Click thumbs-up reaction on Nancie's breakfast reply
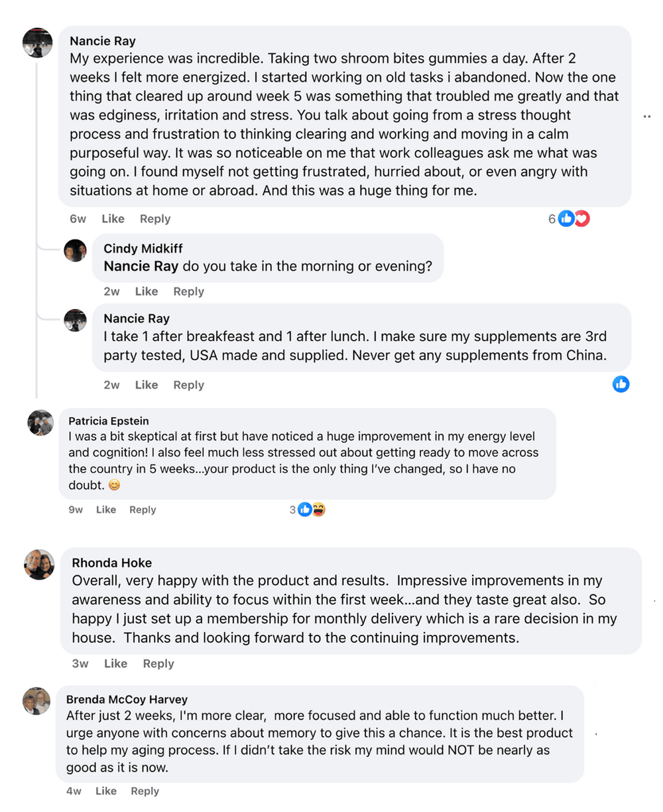Screen dimensions: 663x812 coord(621,384)
